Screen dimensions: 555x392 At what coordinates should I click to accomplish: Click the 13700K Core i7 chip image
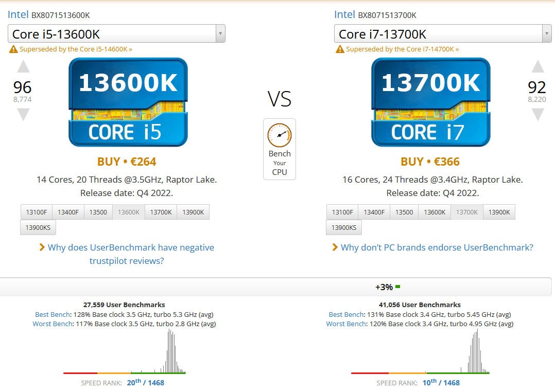click(x=431, y=102)
